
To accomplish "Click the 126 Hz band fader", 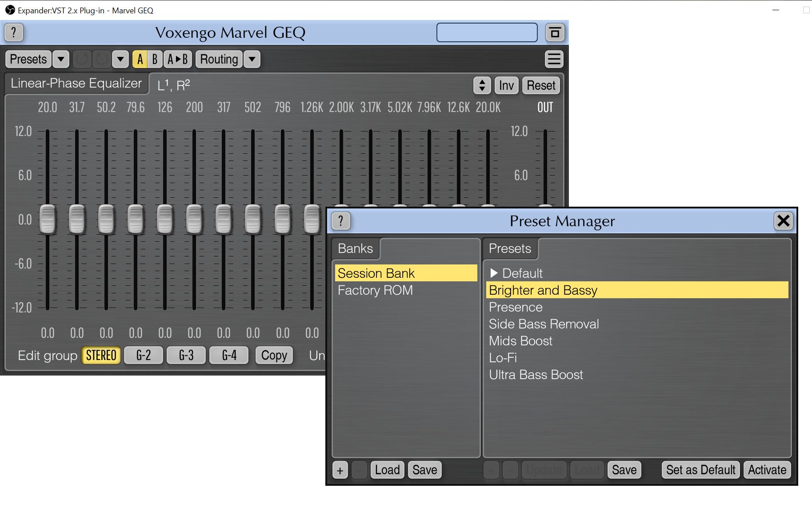I will [x=165, y=219].
